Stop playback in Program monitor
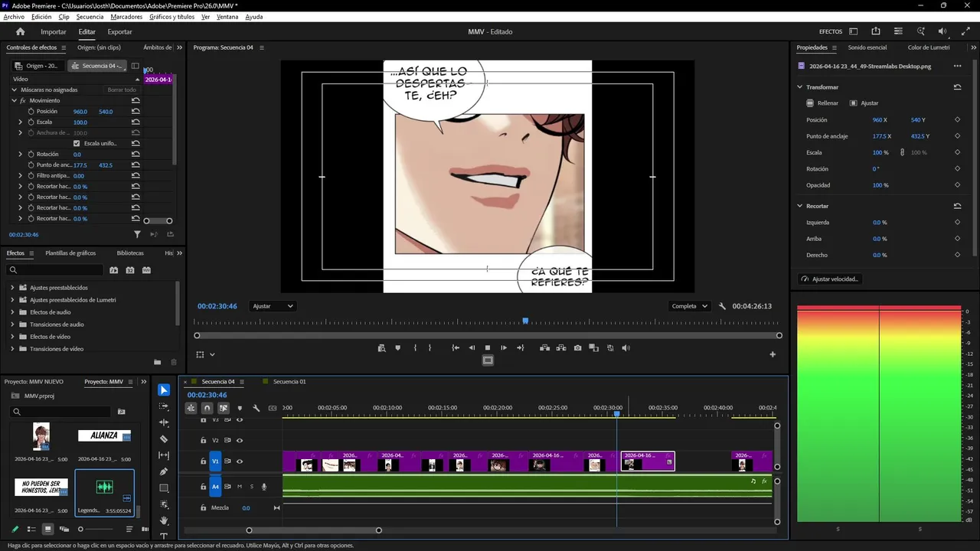The width and height of the screenshot is (980, 551). pos(488,347)
